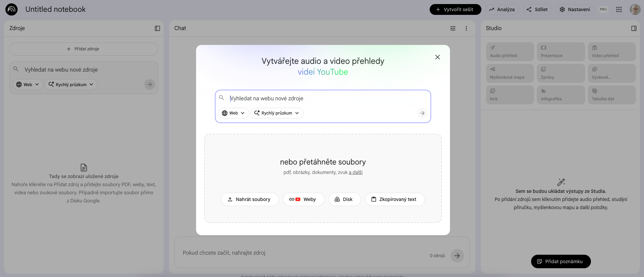Select Zprávy tile
The width and height of the screenshot is (644, 277).
[x=561, y=73]
